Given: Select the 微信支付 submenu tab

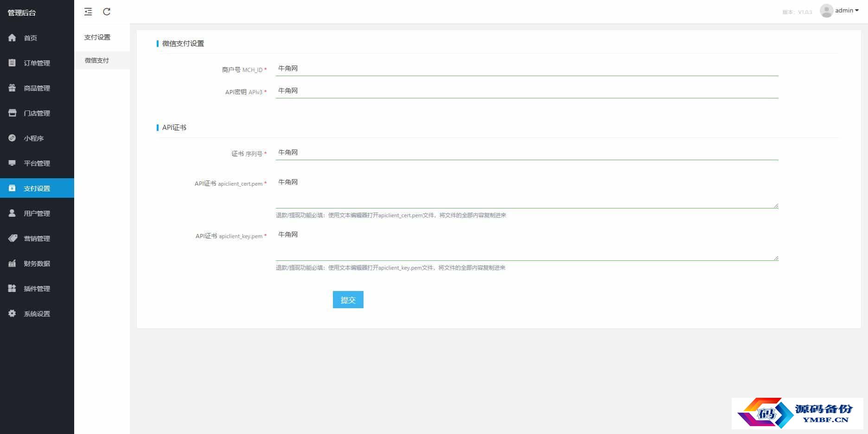Looking at the screenshot, I should click(102, 60).
